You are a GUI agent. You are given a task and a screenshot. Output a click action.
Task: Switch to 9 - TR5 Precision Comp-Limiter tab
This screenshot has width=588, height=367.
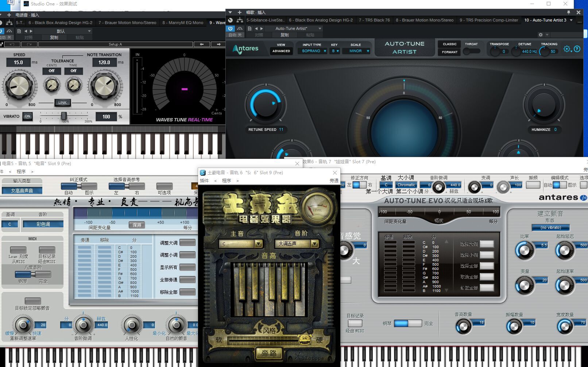pos(489,20)
